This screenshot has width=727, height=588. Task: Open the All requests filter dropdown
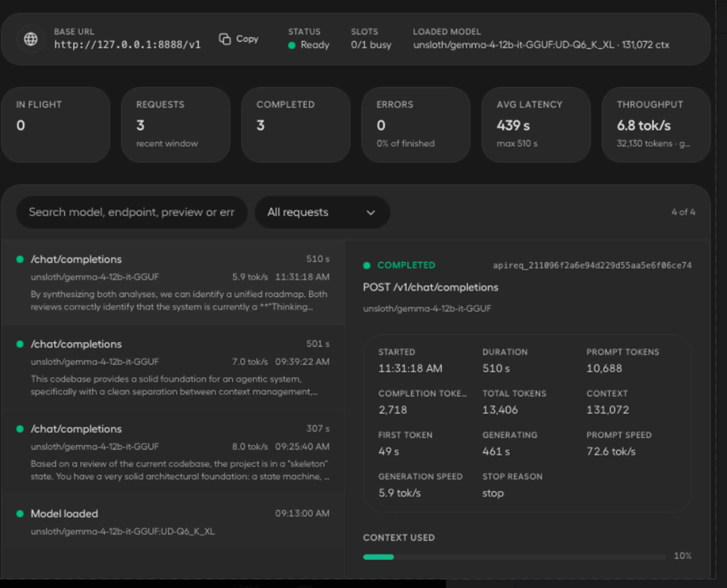pyautogui.click(x=322, y=212)
